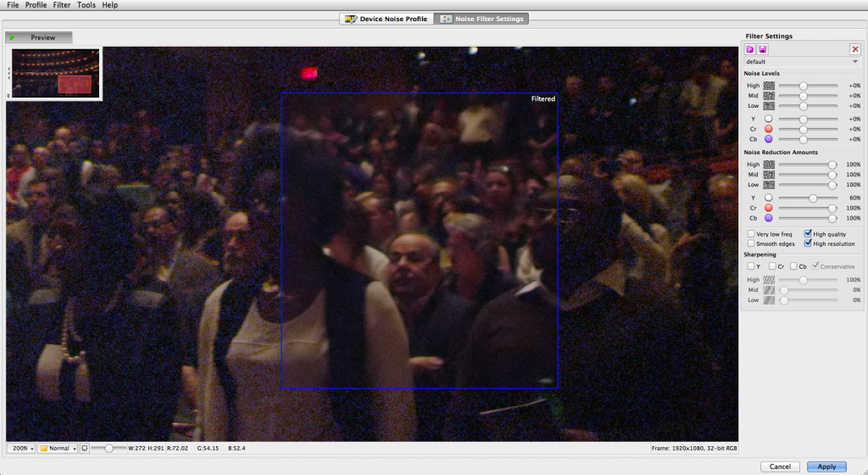Open the Filter menu

click(x=62, y=5)
